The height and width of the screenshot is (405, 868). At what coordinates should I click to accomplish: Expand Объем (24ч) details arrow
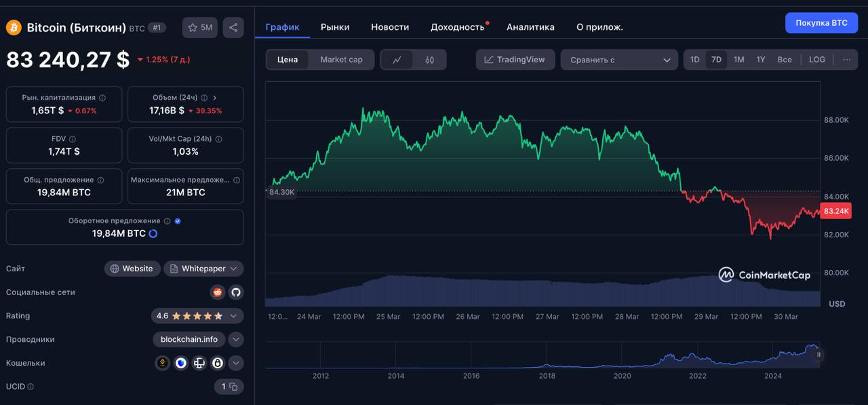[215, 98]
